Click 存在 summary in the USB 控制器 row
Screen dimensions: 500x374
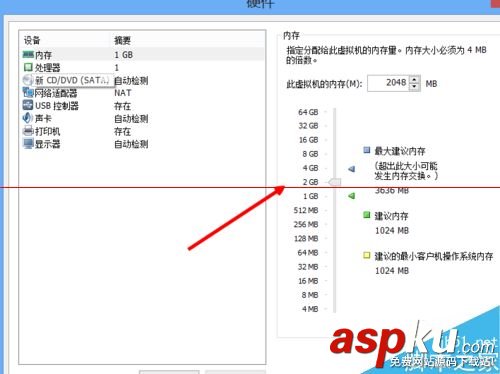point(122,106)
